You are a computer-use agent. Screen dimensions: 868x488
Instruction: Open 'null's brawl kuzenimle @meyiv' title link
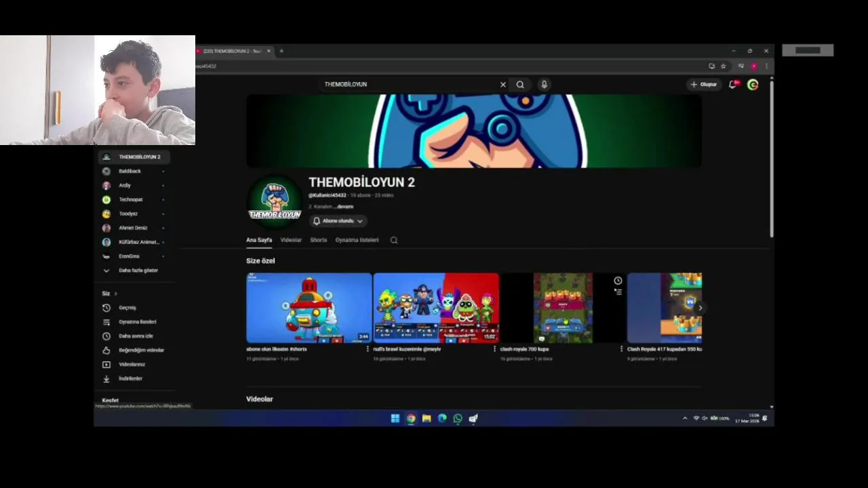[407, 349]
